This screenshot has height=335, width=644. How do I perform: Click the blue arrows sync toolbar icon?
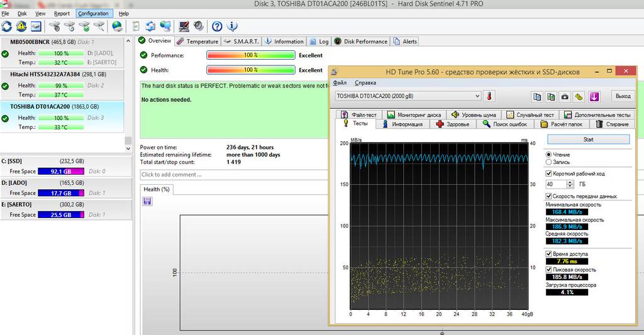point(150,26)
